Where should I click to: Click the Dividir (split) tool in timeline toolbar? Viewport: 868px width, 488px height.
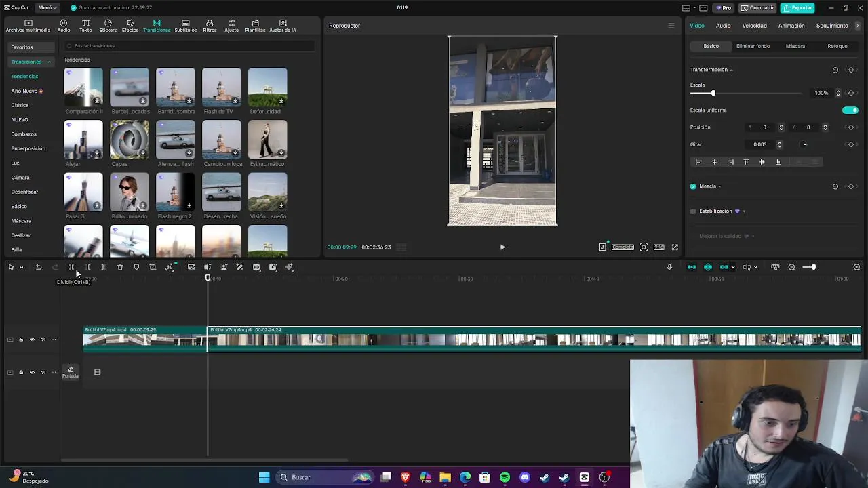click(x=71, y=267)
